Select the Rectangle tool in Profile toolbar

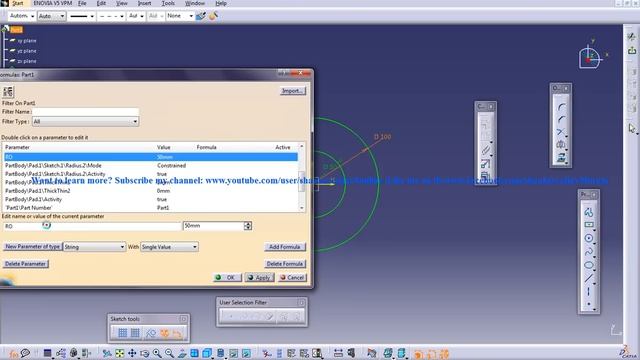tap(589, 225)
